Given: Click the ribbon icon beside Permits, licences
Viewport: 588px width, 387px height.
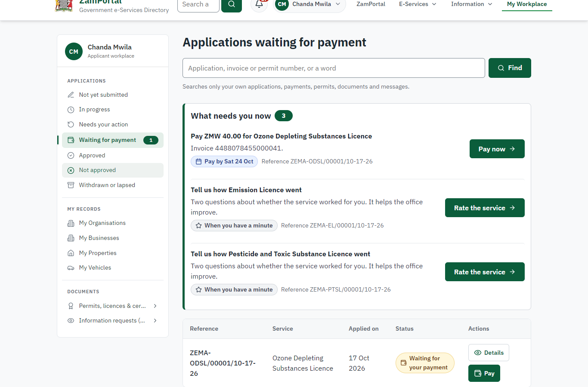Looking at the screenshot, I should pos(71,306).
